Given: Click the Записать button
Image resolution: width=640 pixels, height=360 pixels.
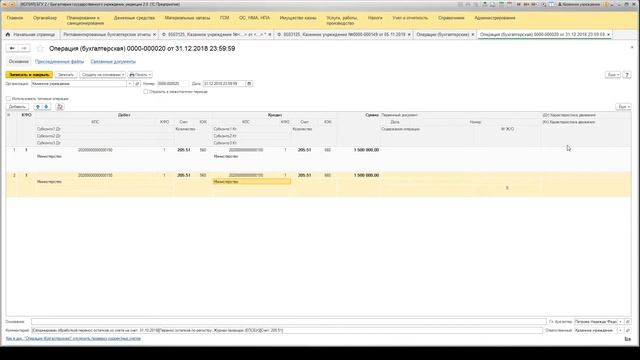Looking at the screenshot, I should [66, 75].
